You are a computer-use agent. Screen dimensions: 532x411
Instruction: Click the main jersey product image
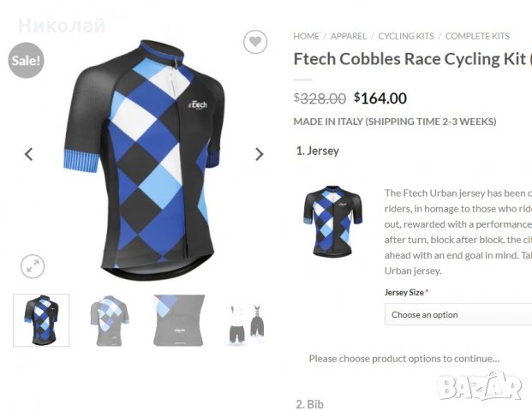coord(144,160)
